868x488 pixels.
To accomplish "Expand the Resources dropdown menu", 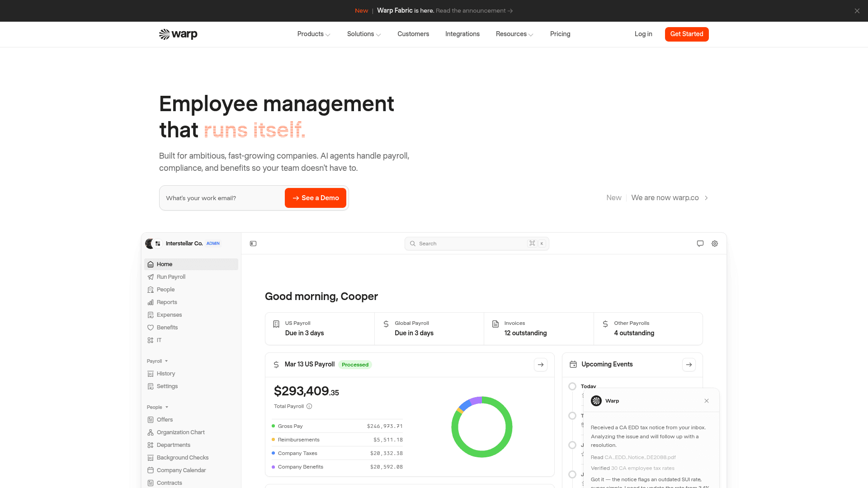I will (514, 34).
